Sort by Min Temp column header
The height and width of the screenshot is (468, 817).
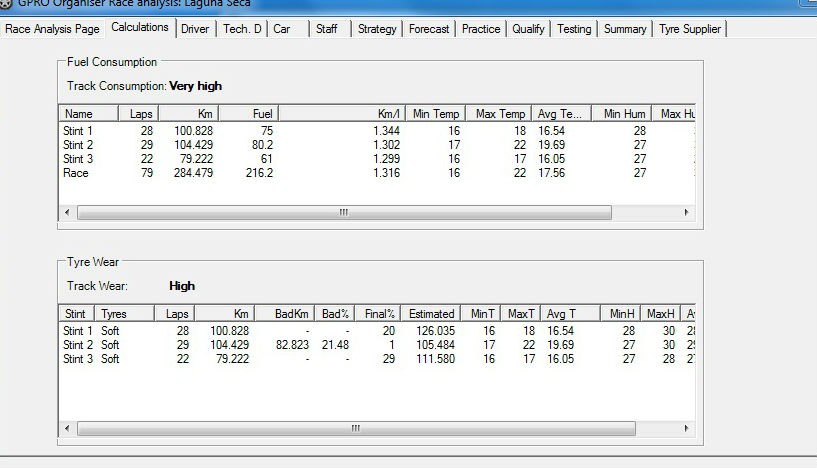tap(436, 114)
